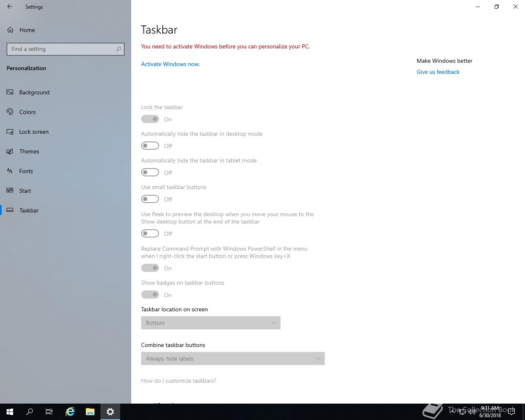Screen dimensions: 525x420
Task: Open network status tray icon
Action: point(462,412)
